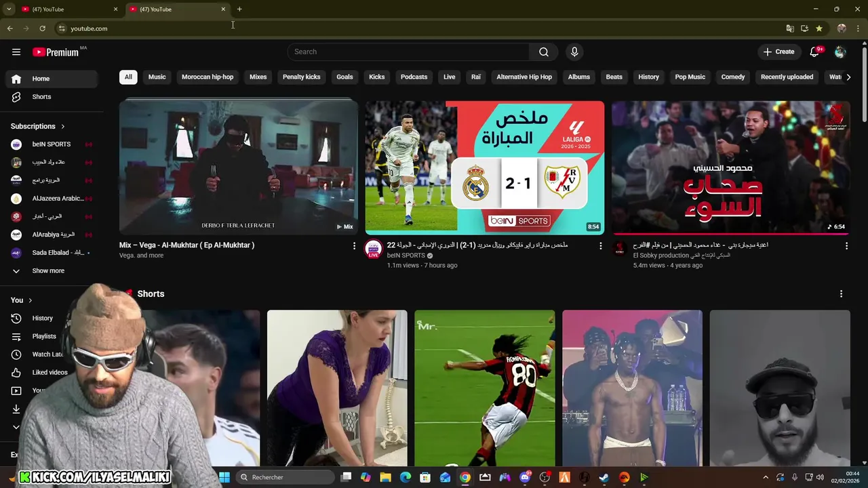Image resolution: width=868 pixels, height=488 pixels.
Task: Click the El Sobky production channel avatar
Action: point(619,249)
